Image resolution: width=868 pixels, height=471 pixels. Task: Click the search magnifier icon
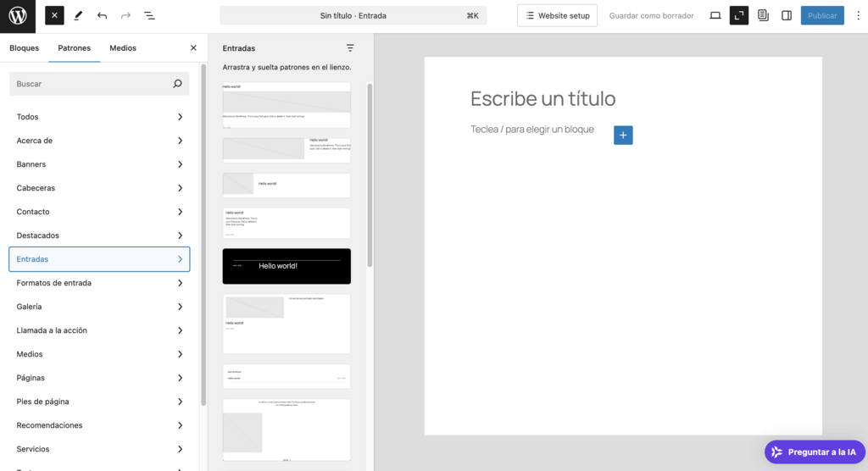[177, 84]
